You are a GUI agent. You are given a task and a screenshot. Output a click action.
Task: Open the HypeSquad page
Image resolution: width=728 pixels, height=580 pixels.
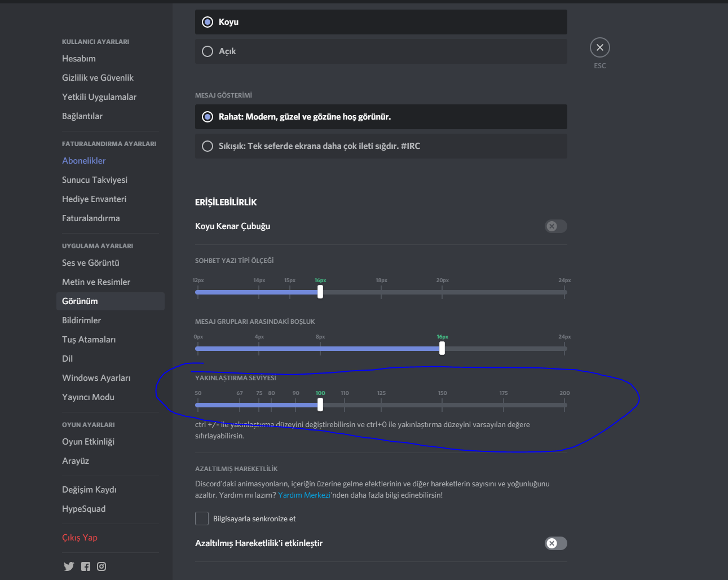pos(111,509)
